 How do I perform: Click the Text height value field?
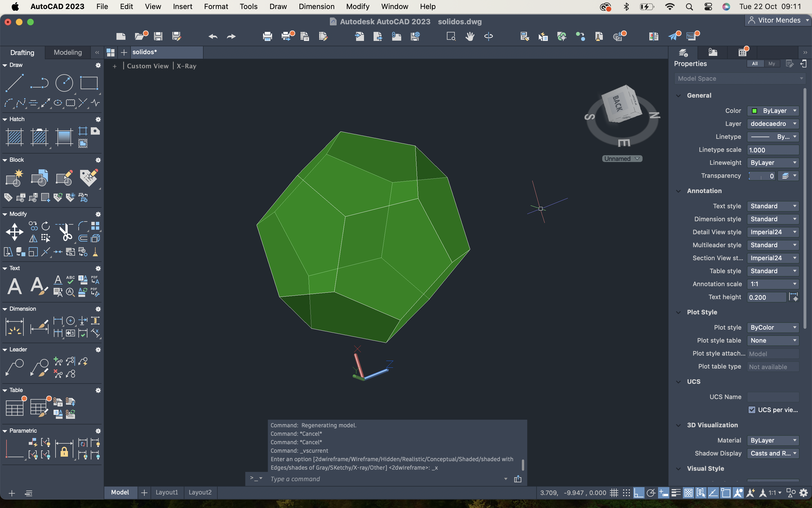point(766,297)
